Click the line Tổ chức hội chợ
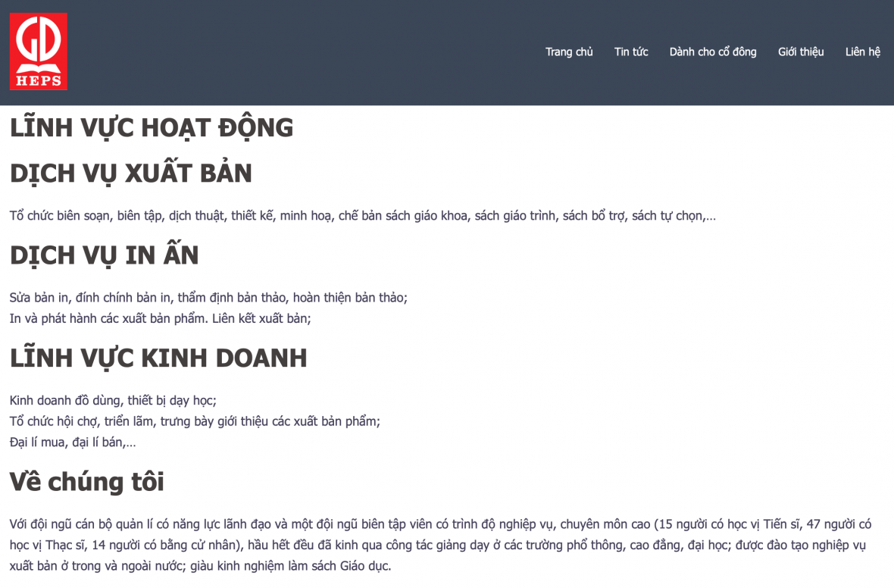 195,421
